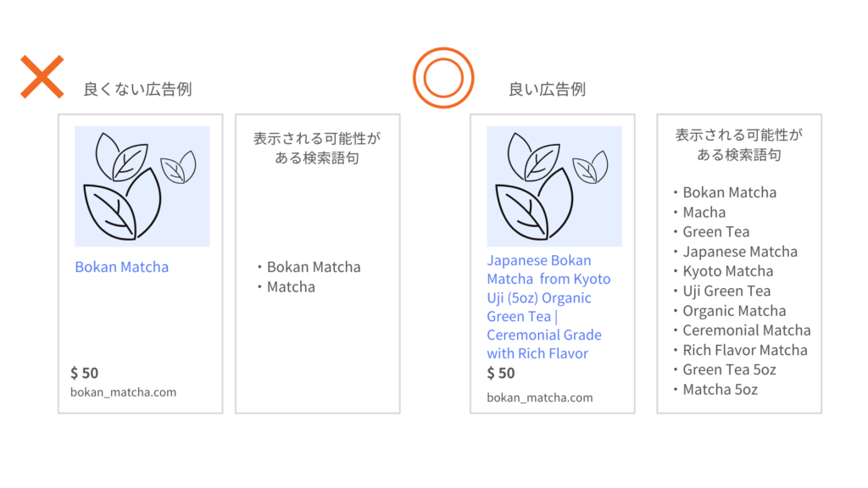Select the Kyoto Matcha search term
Screen dimensions: 868x488
(x=727, y=271)
